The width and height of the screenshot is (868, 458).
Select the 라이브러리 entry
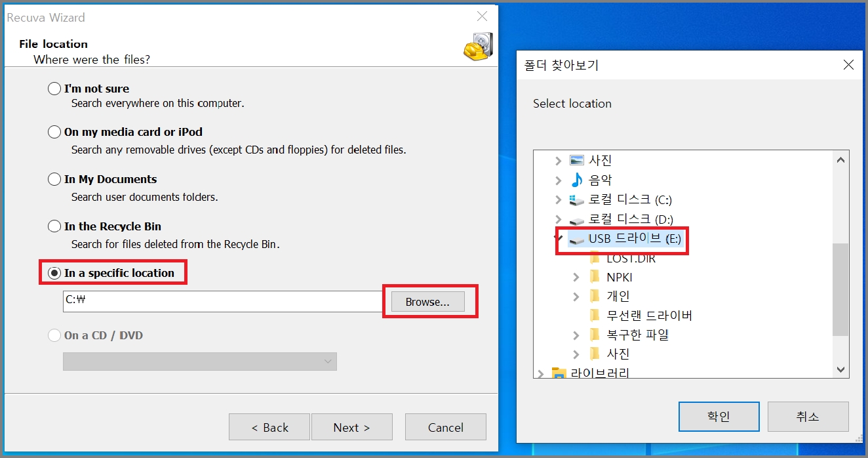click(600, 374)
